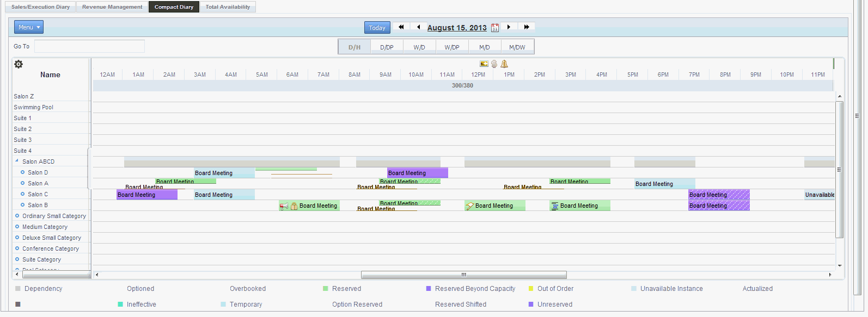
Task: Select Suite 1 row
Action: [52, 118]
